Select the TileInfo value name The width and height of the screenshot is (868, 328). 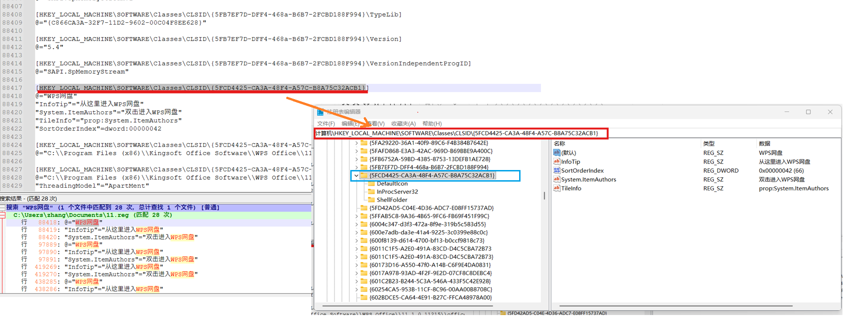click(571, 188)
